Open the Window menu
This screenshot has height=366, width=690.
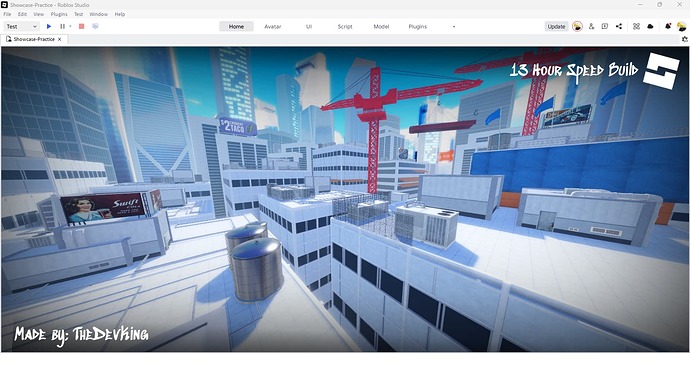(99, 14)
